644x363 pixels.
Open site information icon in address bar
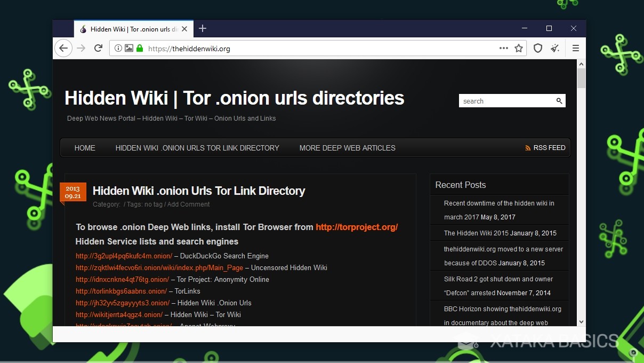(x=118, y=49)
